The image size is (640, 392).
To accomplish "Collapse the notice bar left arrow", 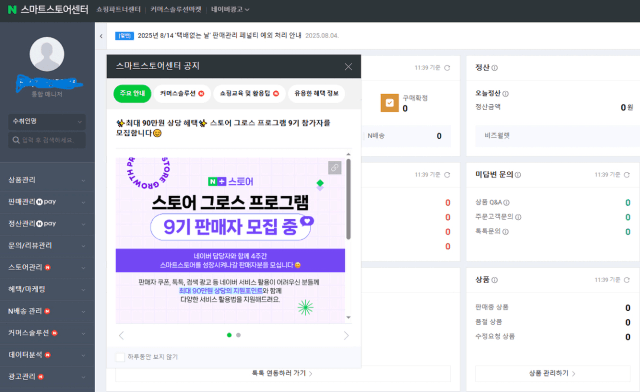I will click(x=101, y=36).
